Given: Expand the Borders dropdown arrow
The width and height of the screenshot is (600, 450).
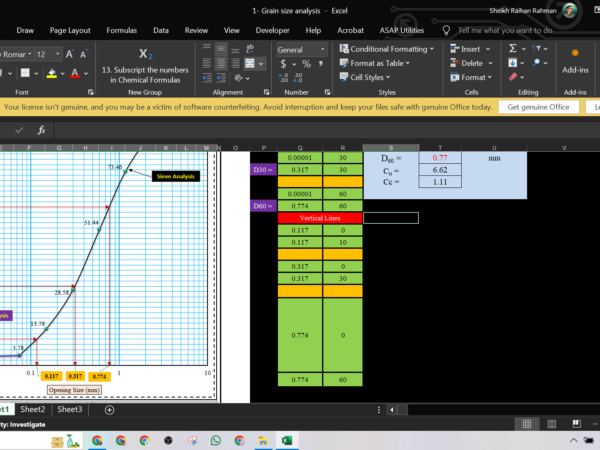Looking at the screenshot, I should 36,73.
